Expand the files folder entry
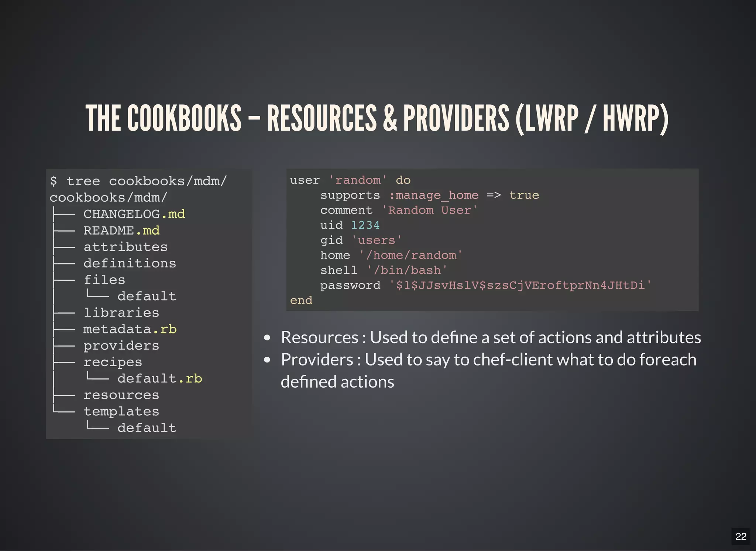Viewport: 756px width, 551px height. pos(104,280)
